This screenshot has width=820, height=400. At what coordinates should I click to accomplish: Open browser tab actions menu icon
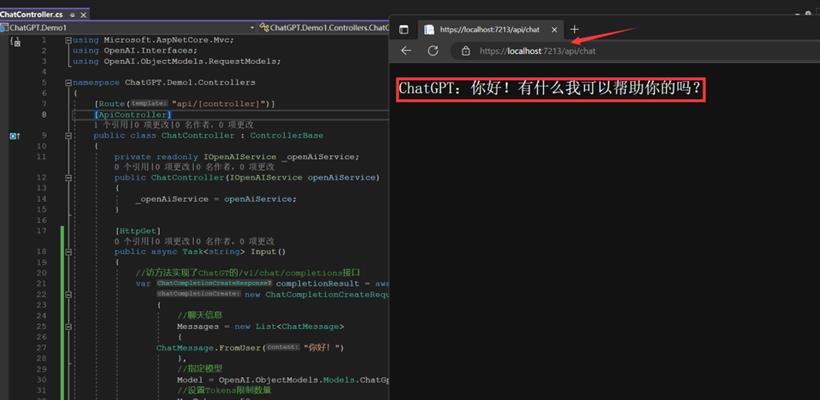[x=403, y=29]
